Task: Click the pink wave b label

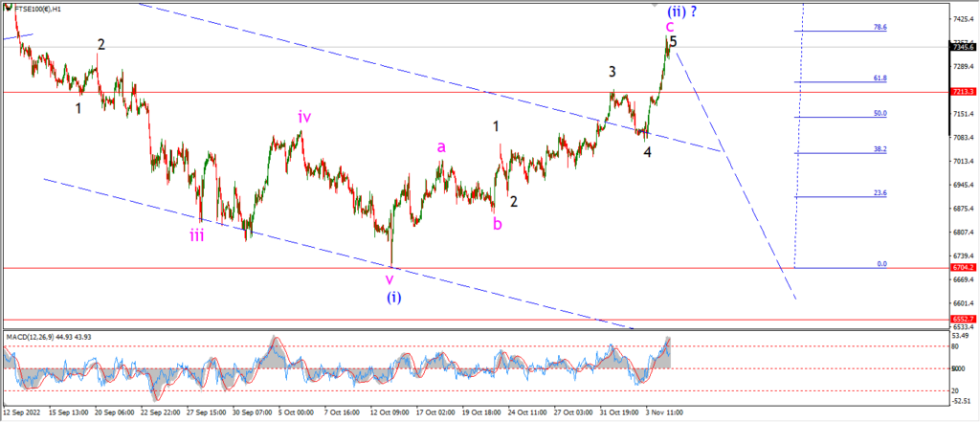Action: point(497,224)
